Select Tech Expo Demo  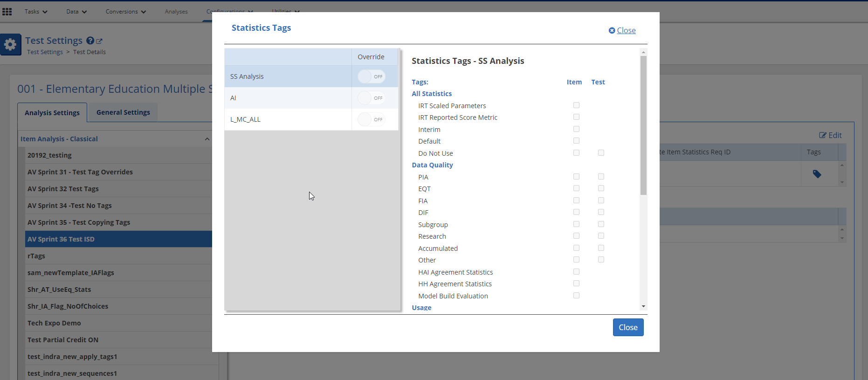tap(118, 323)
